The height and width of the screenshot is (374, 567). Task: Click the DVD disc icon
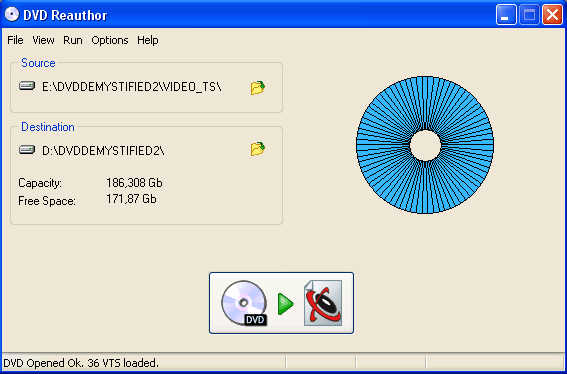click(x=244, y=303)
